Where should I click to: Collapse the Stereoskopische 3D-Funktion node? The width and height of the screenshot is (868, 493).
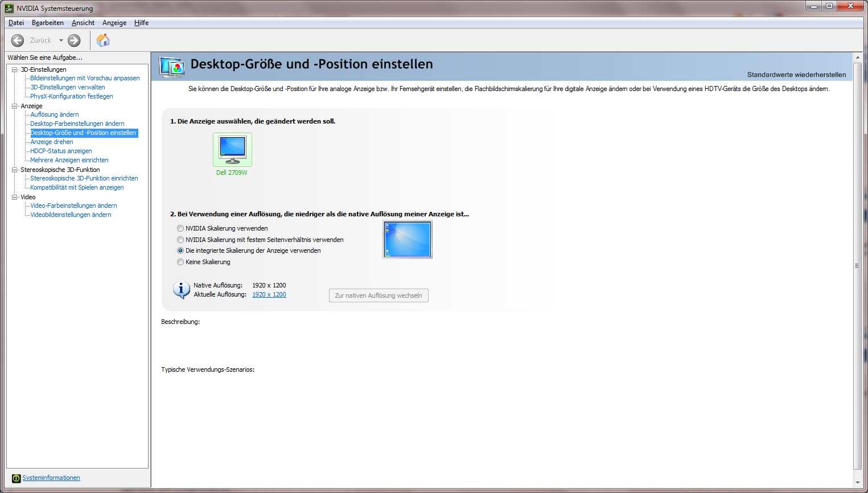(15, 170)
